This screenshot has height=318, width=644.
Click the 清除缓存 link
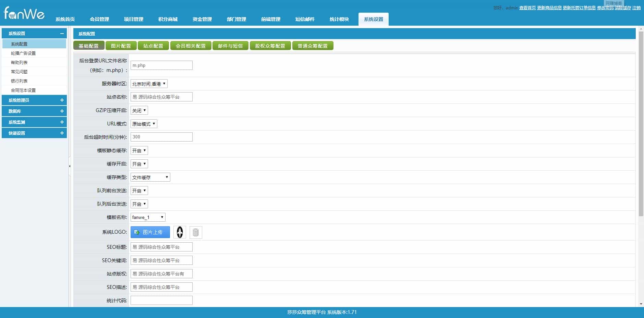pyautogui.click(x=623, y=8)
